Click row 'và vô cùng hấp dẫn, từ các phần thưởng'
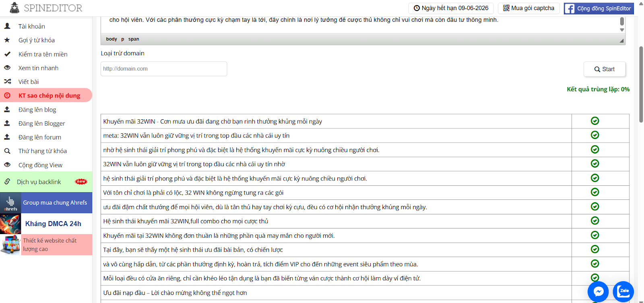The width and height of the screenshot is (644, 303). pos(336,264)
